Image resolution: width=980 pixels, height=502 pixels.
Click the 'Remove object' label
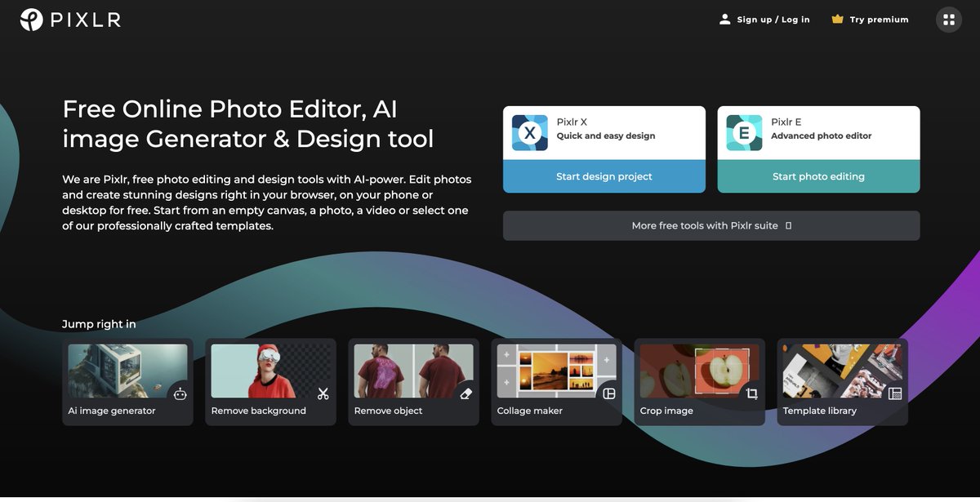click(x=389, y=411)
